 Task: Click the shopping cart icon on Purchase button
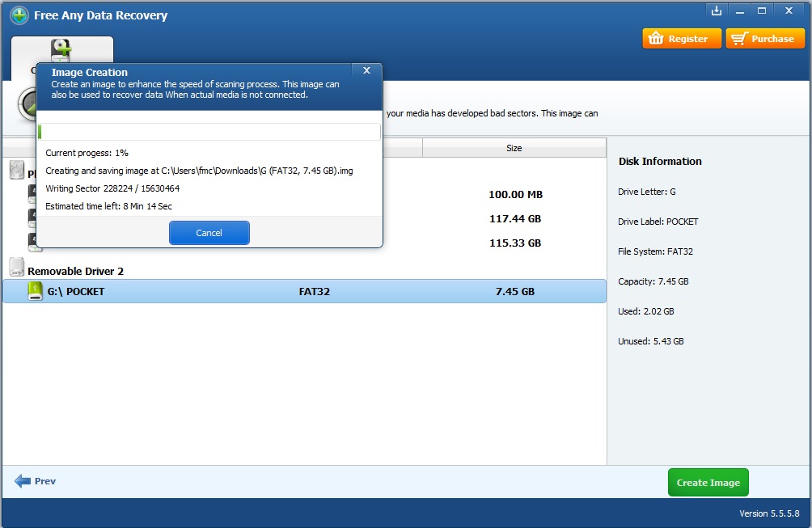click(x=740, y=38)
